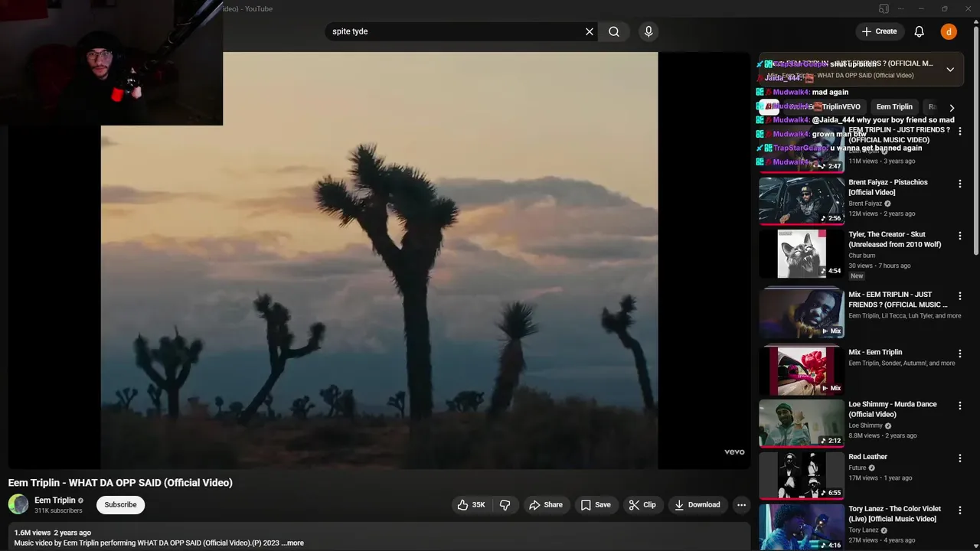Show next filter chips arrow
This screenshot has width=980, height=551.
pyautogui.click(x=952, y=108)
